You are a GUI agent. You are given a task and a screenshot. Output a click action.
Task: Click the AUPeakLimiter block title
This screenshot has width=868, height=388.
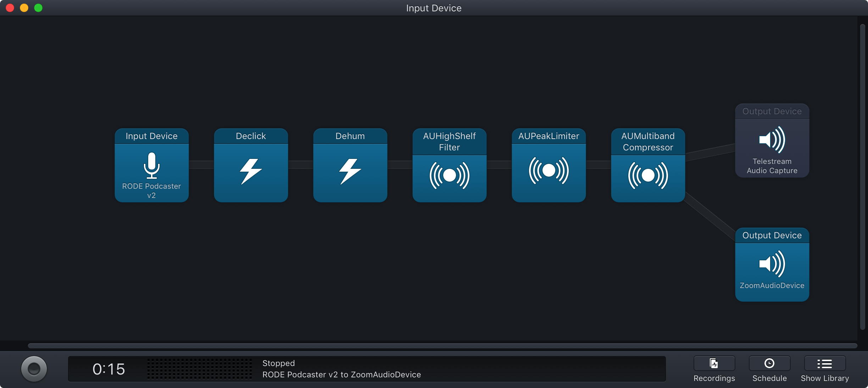[549, 136]
